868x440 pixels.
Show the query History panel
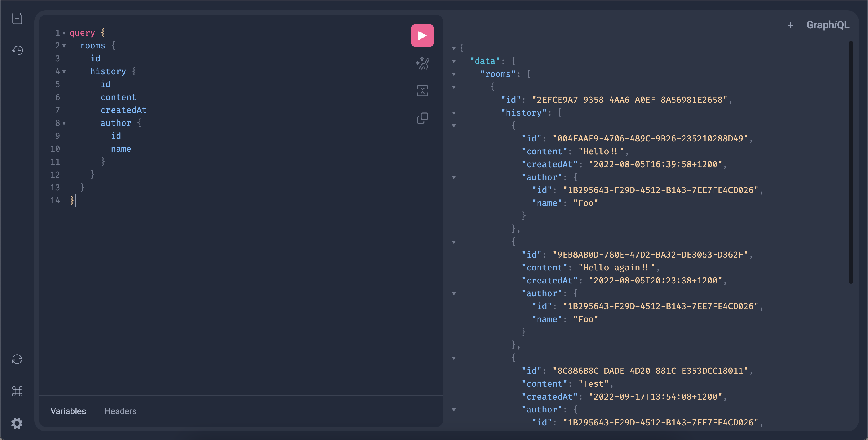click(17, 50)
